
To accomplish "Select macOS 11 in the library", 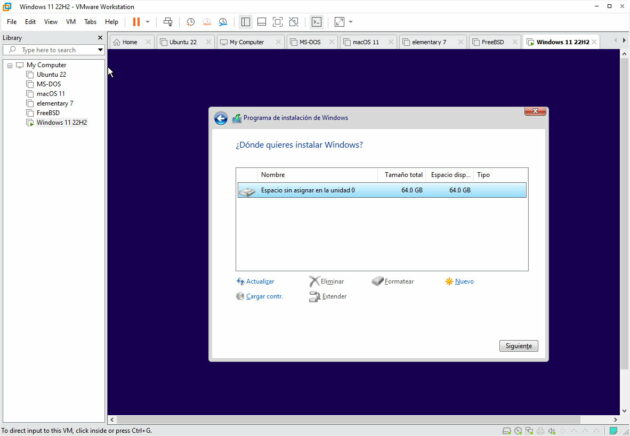I will pyautogui.click(x=50, y=94).
